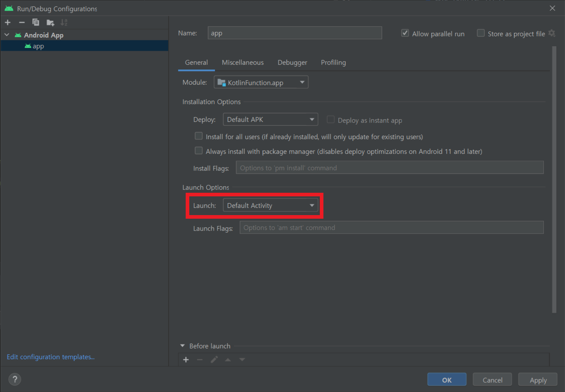This screenshot has width=565, height=392.
Task: Open the help dialog
Action: point(14,379)
